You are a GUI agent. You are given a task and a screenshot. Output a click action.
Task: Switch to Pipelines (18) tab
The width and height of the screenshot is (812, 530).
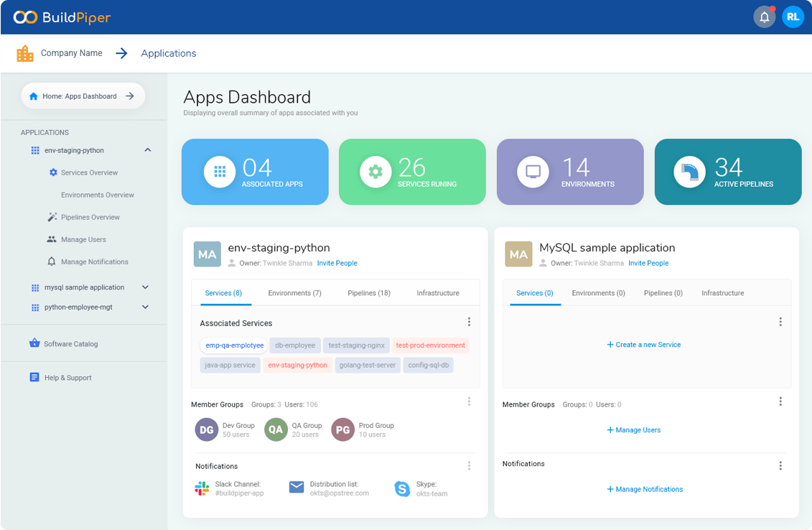click(x=368, y=293)
